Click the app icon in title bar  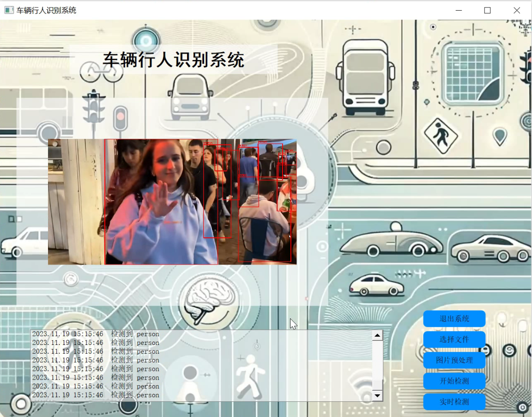[9, 10]
